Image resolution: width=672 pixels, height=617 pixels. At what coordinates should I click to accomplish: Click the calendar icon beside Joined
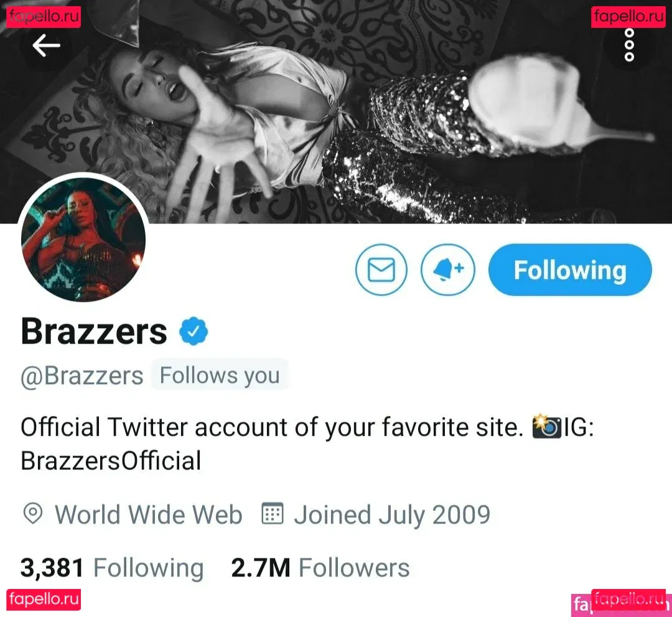[273, 513]
